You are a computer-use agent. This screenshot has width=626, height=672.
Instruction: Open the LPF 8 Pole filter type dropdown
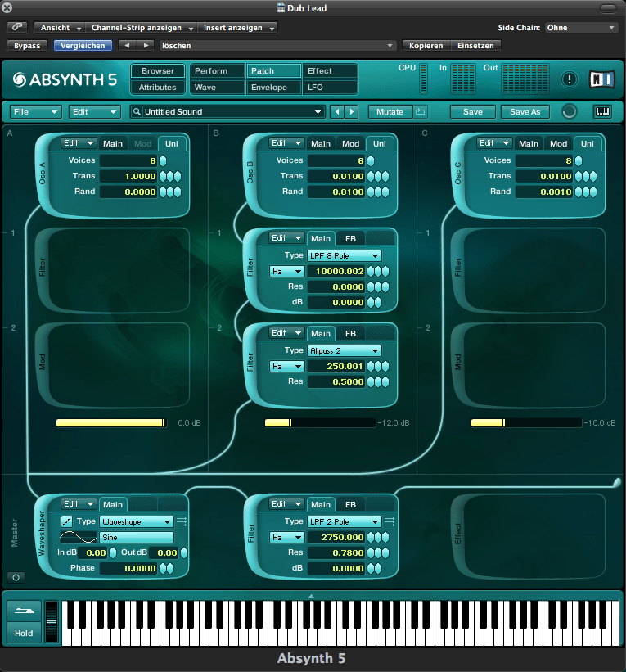(345, 255)
